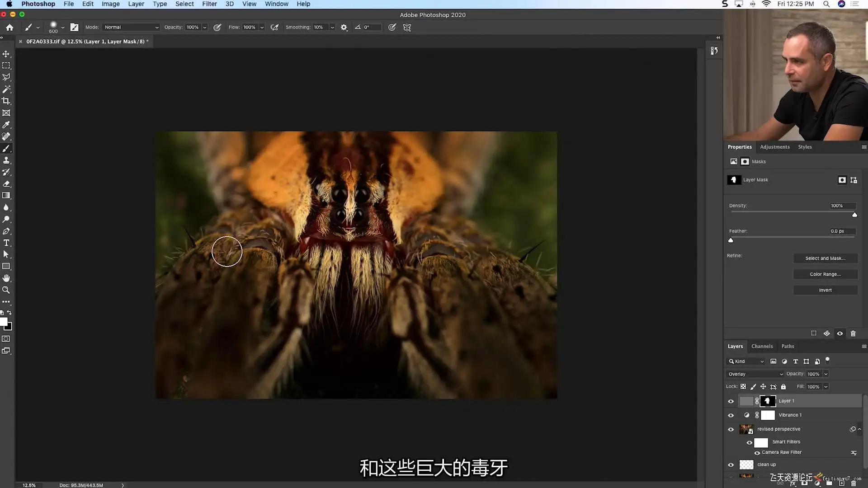Image resolution: width=868 pixels, height=488 pixels.
Task: Open the Overlay blend mode dropdown
Action: coord(755,374)
